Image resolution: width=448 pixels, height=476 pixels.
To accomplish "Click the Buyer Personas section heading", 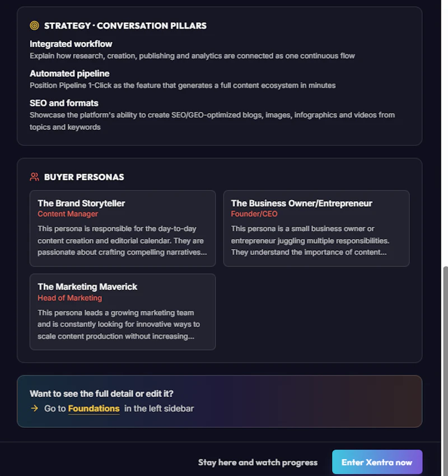I will click(x=84, y=177).
